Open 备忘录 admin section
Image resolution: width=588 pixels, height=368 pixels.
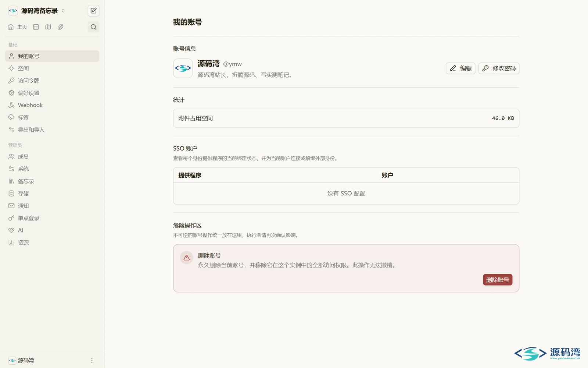(52, 181)
